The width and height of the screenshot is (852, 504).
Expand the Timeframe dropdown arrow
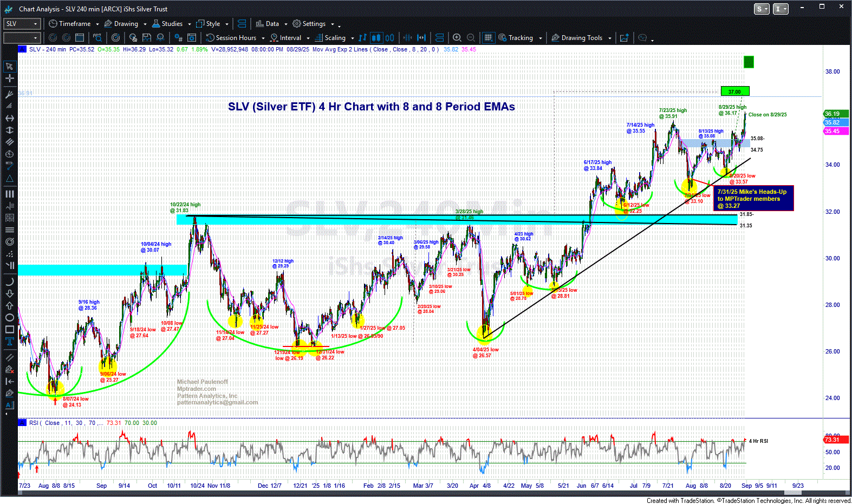click(97, 24)
